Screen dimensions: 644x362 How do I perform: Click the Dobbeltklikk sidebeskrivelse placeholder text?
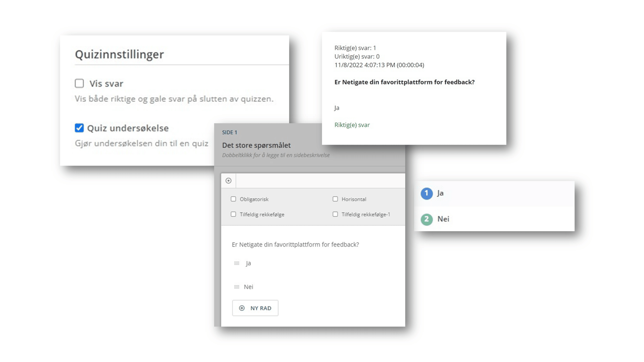[276, 155]
